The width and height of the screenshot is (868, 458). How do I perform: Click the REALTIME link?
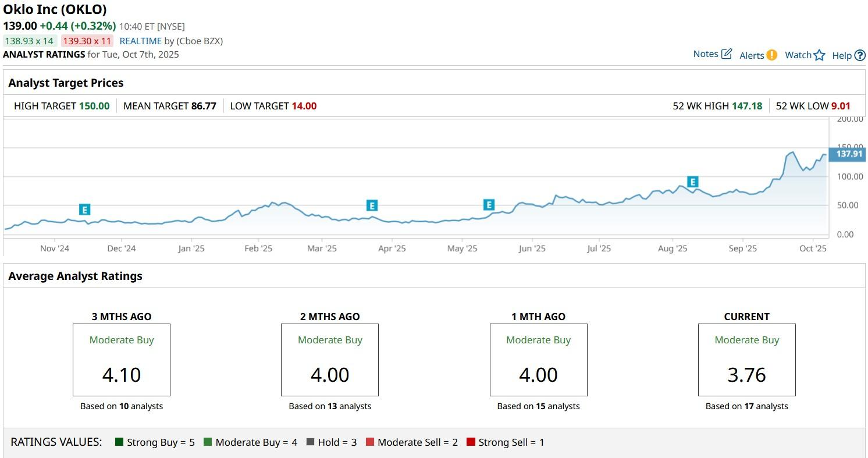(x=140, y=41)
